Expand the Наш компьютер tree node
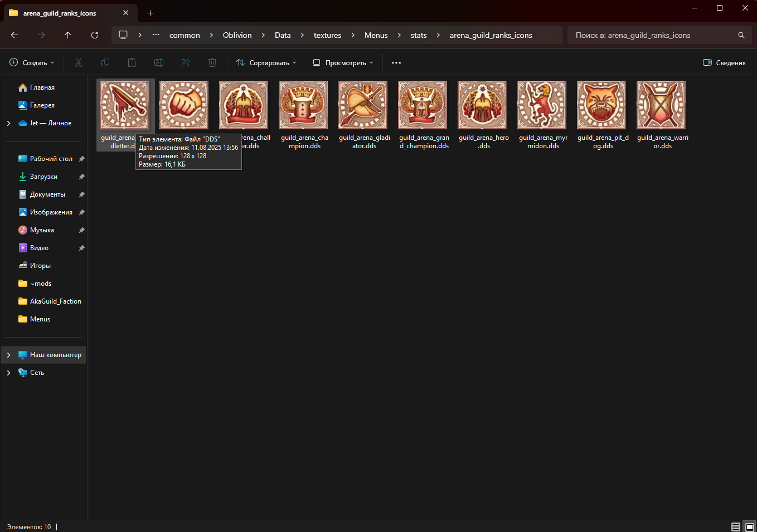This screenshot has width=757, height=532. pyautogui.click(x=8, y=355)
